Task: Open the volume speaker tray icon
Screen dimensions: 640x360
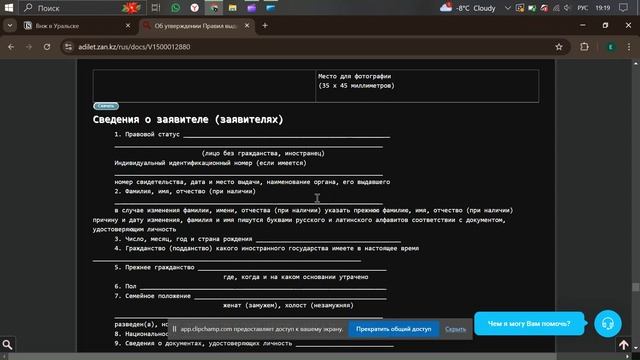Action: (x=567, y=8)
